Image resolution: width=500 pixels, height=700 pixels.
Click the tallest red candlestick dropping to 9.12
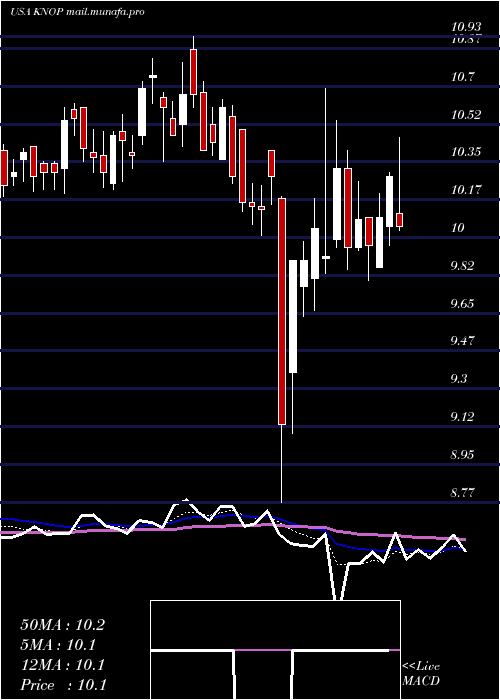tap(282, 311)
